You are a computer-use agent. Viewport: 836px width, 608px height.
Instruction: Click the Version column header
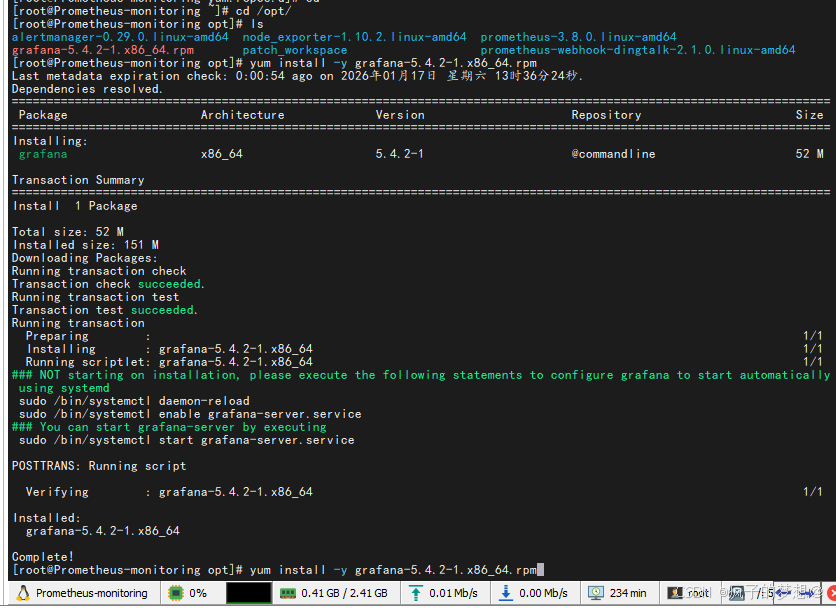coord(400,115)
